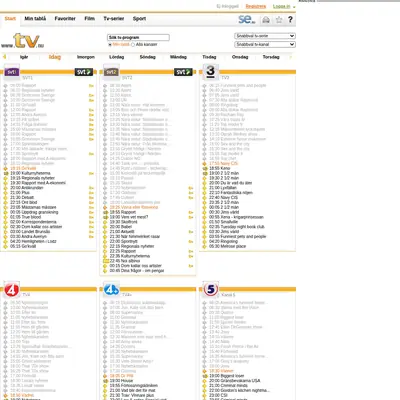Open SVT Play badge in SVT1 panel
The image size is (400, 400).
pyautogui.click(x=84, y=72)
